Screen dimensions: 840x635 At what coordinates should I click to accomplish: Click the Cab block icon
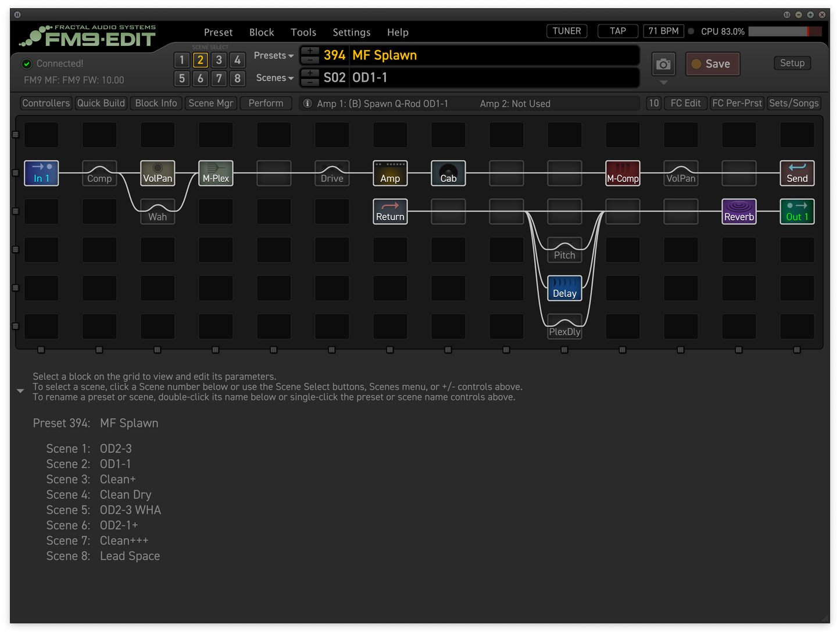point(448,173)
